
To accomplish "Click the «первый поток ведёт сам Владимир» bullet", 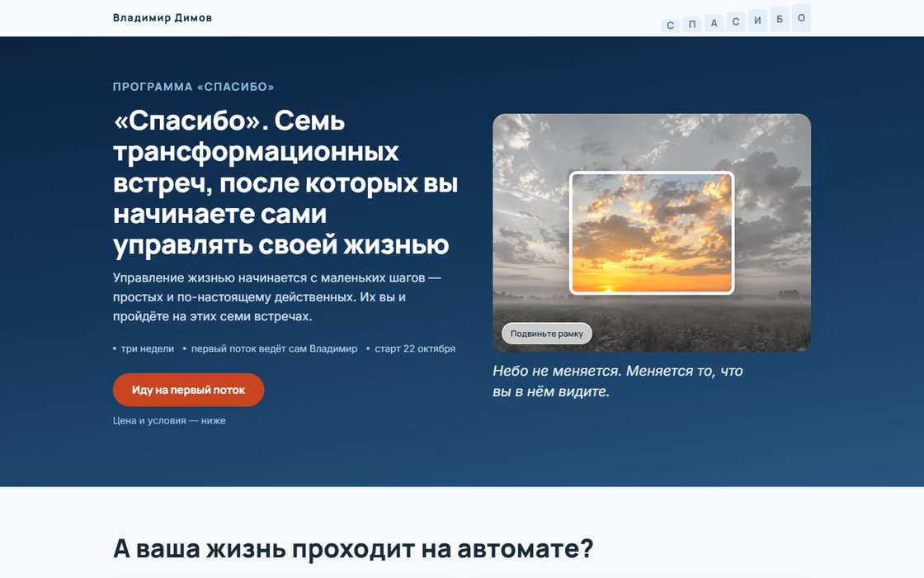I will coord(270,348).
